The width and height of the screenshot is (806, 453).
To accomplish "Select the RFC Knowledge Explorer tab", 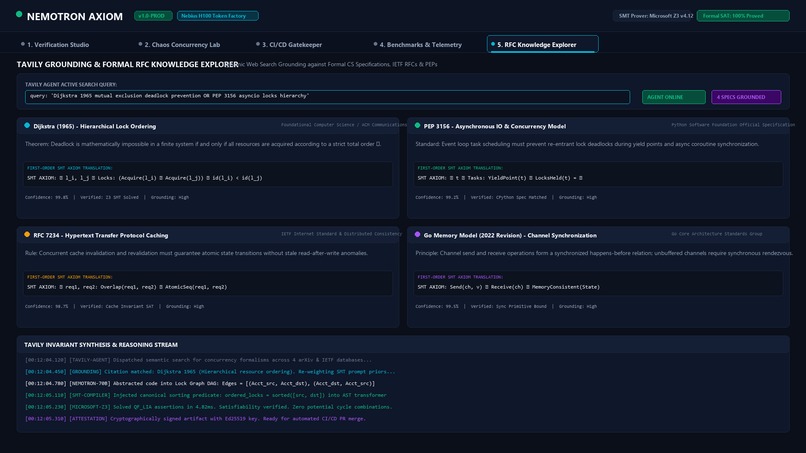I will (542, 44).
